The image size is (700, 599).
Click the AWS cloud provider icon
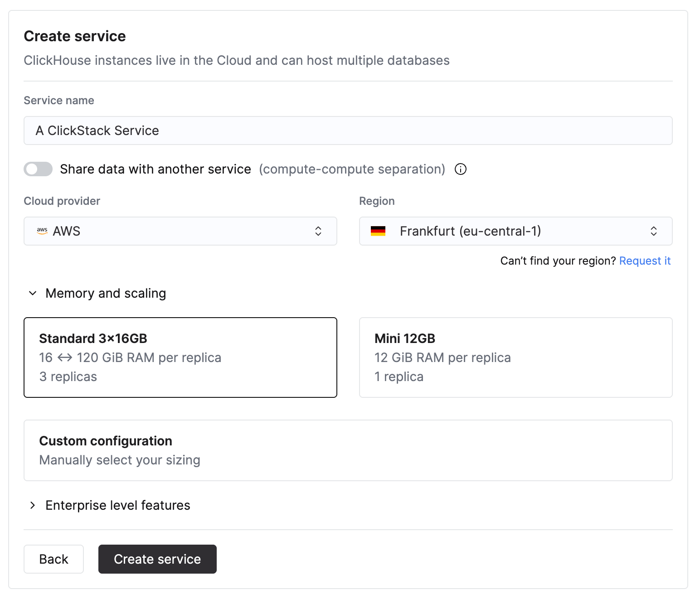tap(42, 231)
